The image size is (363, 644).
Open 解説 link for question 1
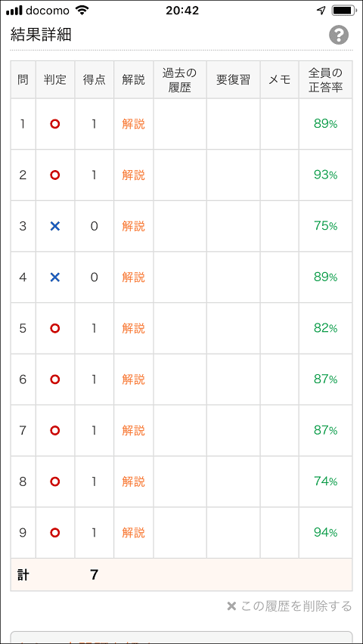click(134, 124)
